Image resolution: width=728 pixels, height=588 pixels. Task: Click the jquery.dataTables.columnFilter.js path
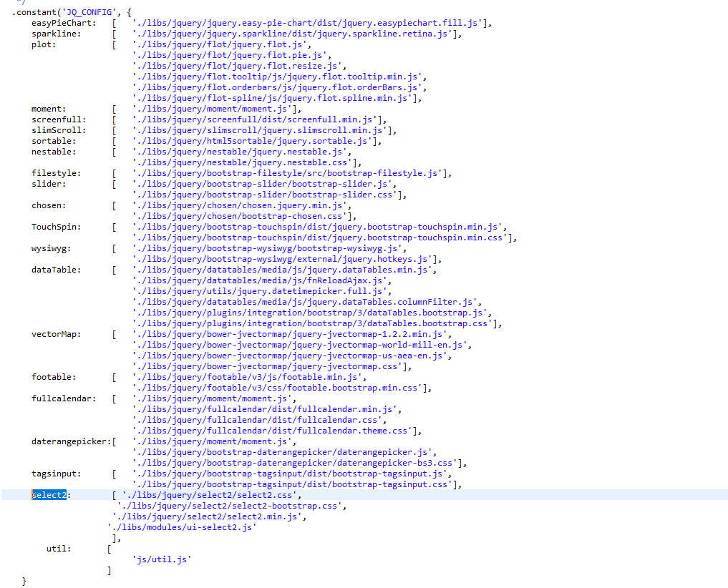305,301
